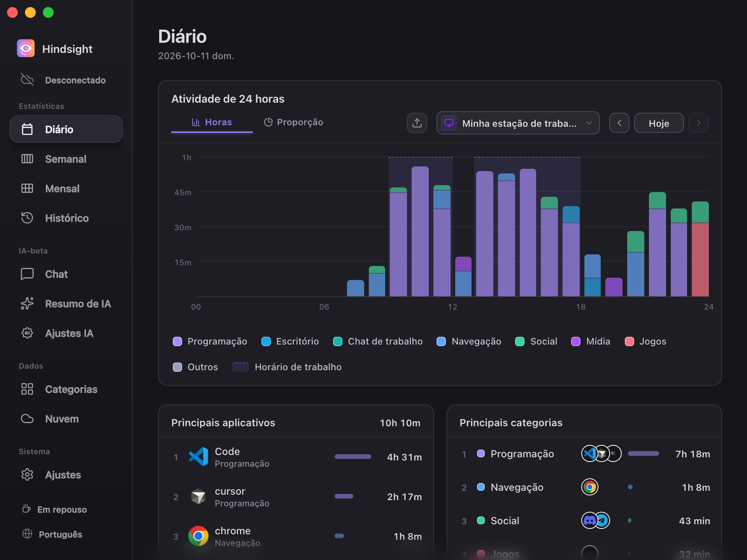
Task: Toggle Jogos legend in the chart
Action: [x=645, y=341]
